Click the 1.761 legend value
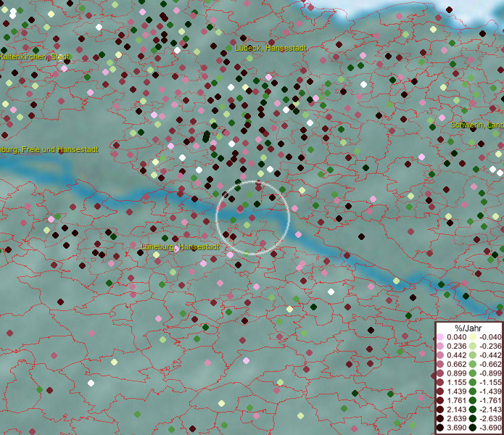The image size is (504, 435). 456,400
